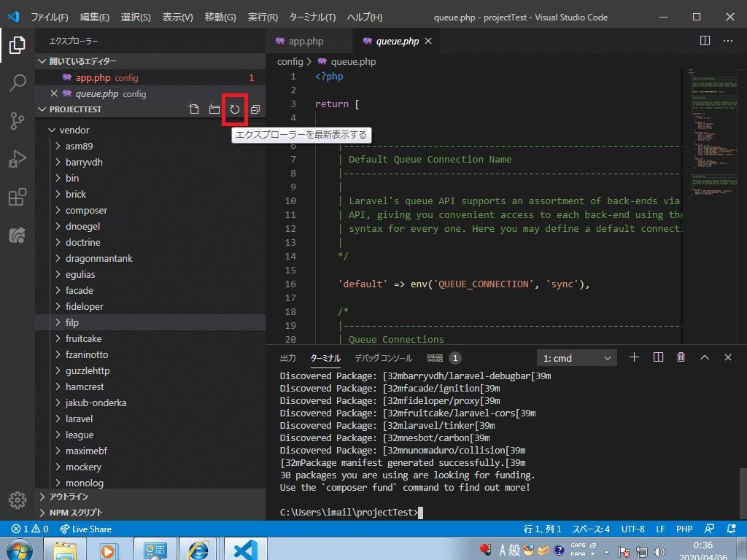Create a new file in PROJECTTEST
The width and height of the screenshot is (747, 560).
193,109
